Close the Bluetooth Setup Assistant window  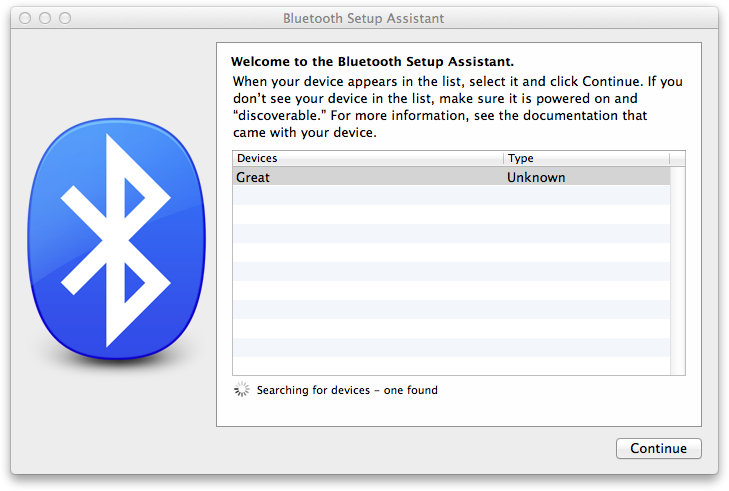[25, 18]
